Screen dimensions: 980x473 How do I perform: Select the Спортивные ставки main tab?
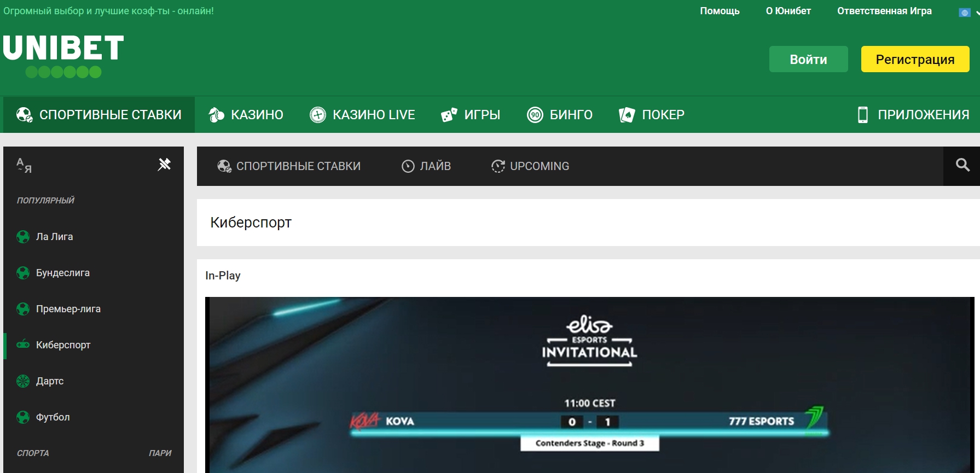tap(99, 115)
